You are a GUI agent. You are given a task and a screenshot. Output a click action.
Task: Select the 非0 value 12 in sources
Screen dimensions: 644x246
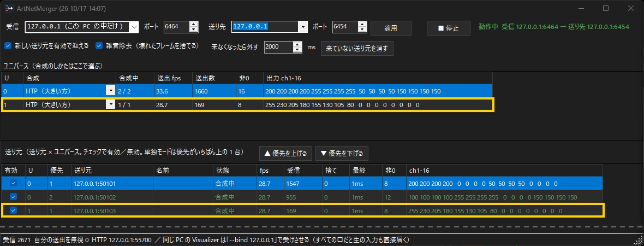point(394,197)
